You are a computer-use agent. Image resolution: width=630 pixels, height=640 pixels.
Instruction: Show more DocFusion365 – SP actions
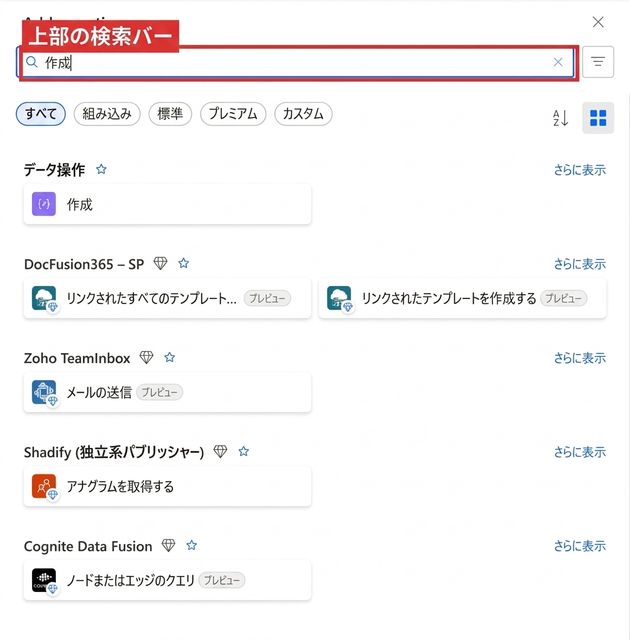click(x=579, y=264)
